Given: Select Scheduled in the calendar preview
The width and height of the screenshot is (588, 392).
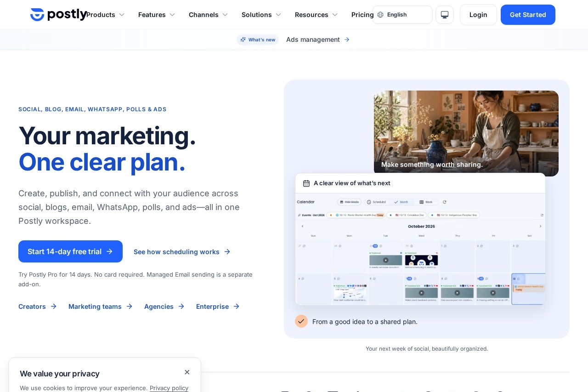Looking at the screenshot, I should [376, 202].
